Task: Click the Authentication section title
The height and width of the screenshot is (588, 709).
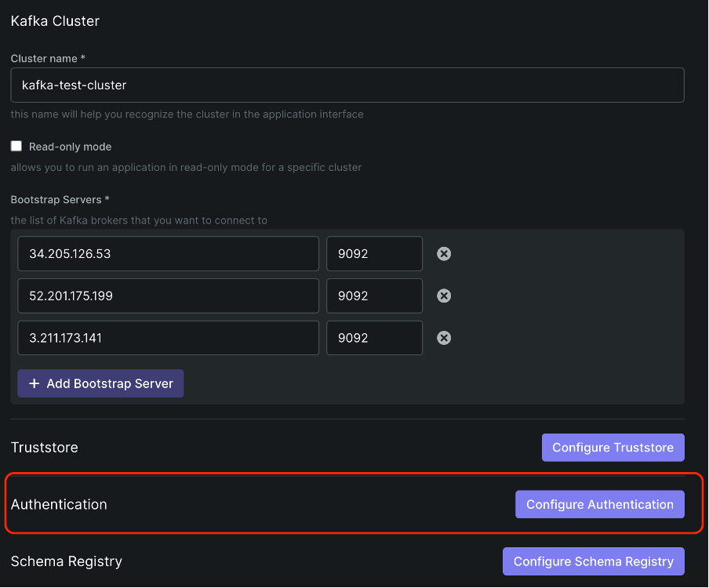Action: tap(59, 504)
